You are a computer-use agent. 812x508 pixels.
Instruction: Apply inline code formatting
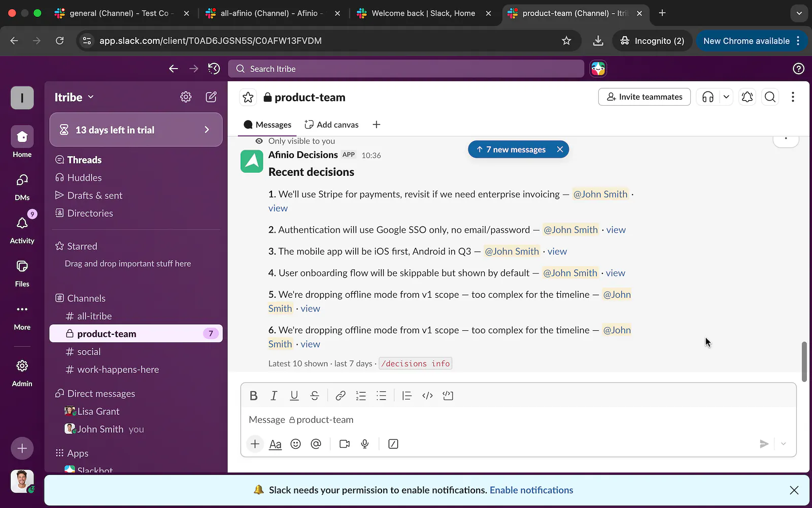(x=427, y=396)
